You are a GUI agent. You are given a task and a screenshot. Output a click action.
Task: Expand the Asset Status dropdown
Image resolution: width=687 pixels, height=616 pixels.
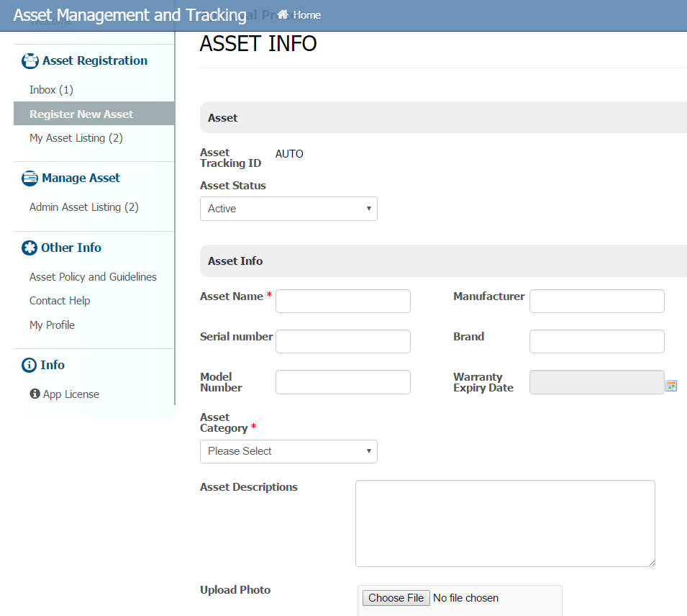(288, 209)
